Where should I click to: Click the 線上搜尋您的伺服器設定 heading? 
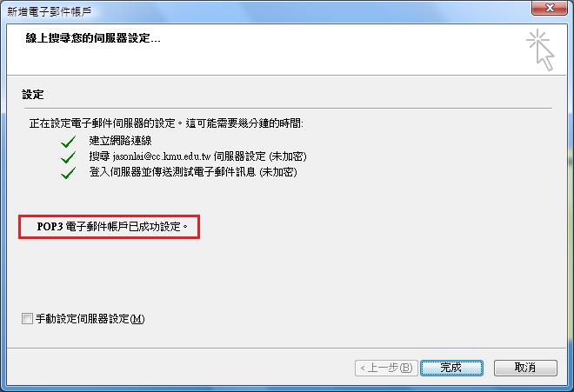tap(93, 37)
